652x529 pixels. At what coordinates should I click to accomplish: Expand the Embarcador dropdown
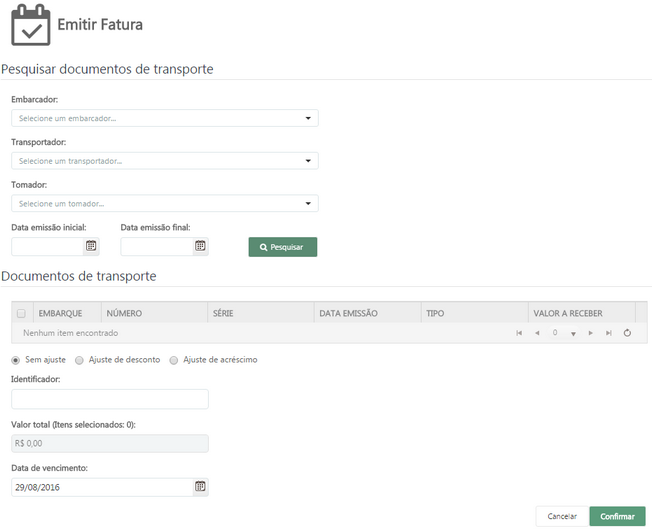(309, 118)
